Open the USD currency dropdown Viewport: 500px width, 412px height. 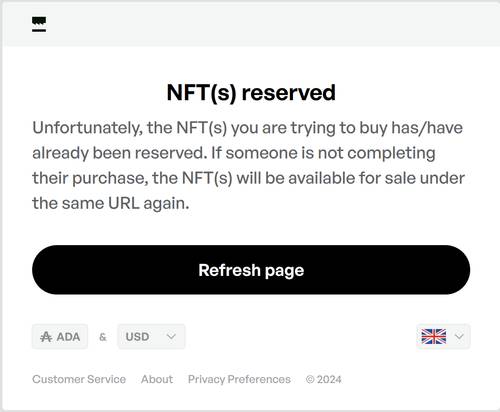click(151, 337)
